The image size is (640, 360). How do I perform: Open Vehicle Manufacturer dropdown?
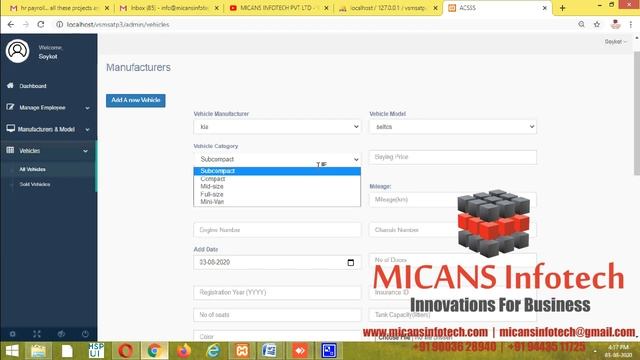tap(277, 127)
